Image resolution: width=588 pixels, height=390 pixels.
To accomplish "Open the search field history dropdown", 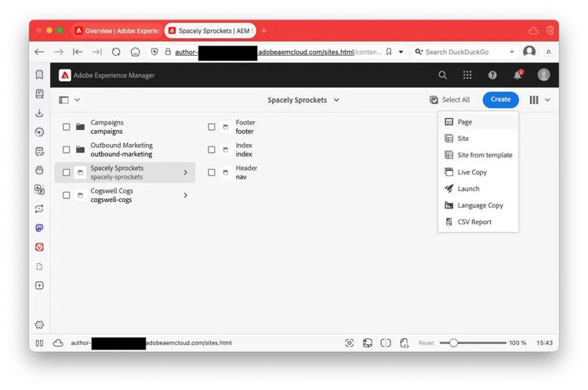I will pyautogui.click(x=512, y=52).
